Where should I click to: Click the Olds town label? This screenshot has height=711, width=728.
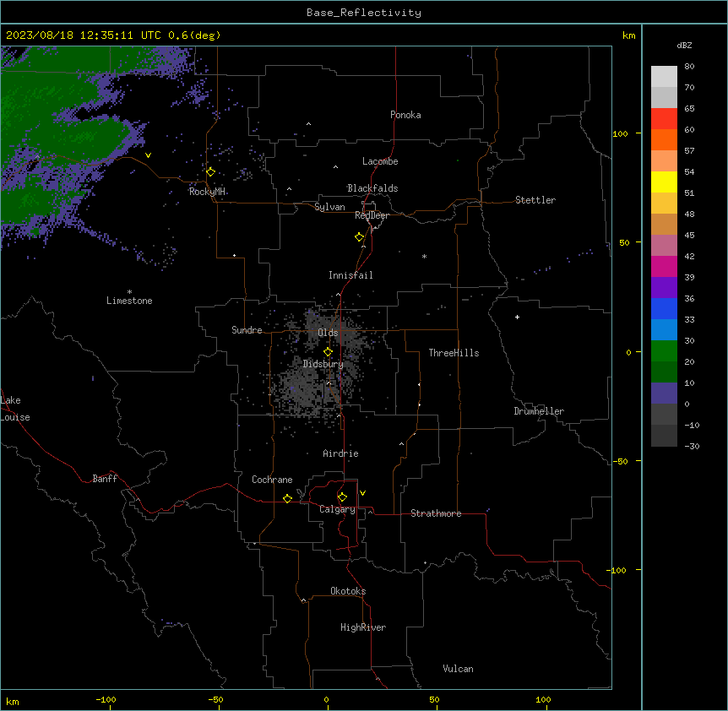coord(328,333)
